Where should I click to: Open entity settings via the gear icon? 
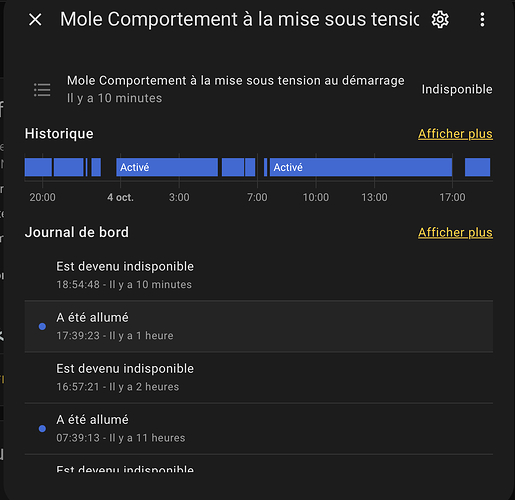pos(440,19)
